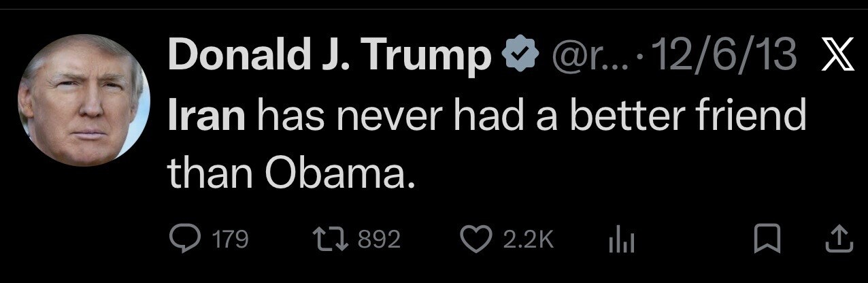Click the 892 retweets count
This screenshot has height=283, width=868.
(380, 239)
